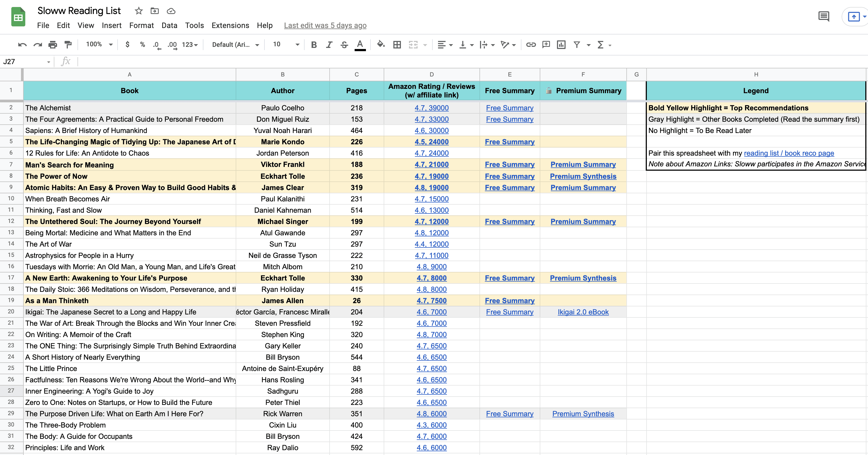Open the cell borders tool
Screen dimensions: 868x455
[x=397, y=44]
